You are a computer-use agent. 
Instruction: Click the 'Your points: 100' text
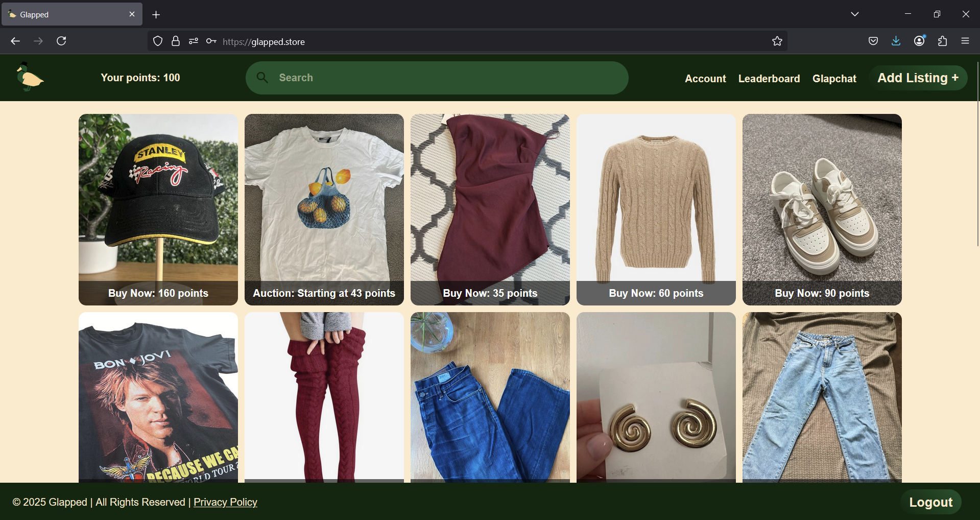tap(140, 78)
